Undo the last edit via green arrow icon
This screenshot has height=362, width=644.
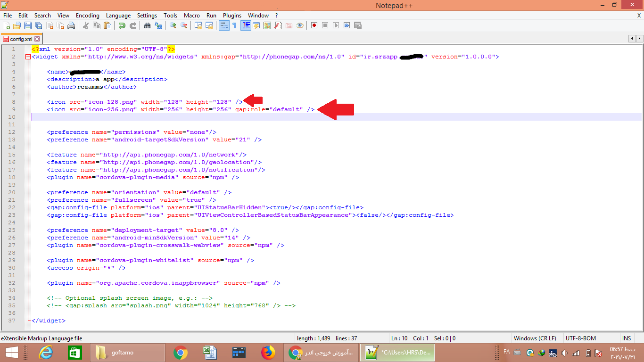[x=122, y=25]
